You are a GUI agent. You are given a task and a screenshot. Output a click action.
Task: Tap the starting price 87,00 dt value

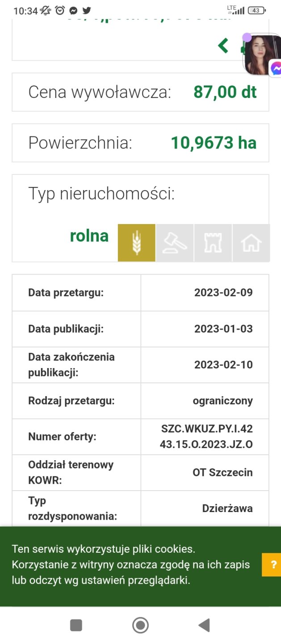(225, 92)
